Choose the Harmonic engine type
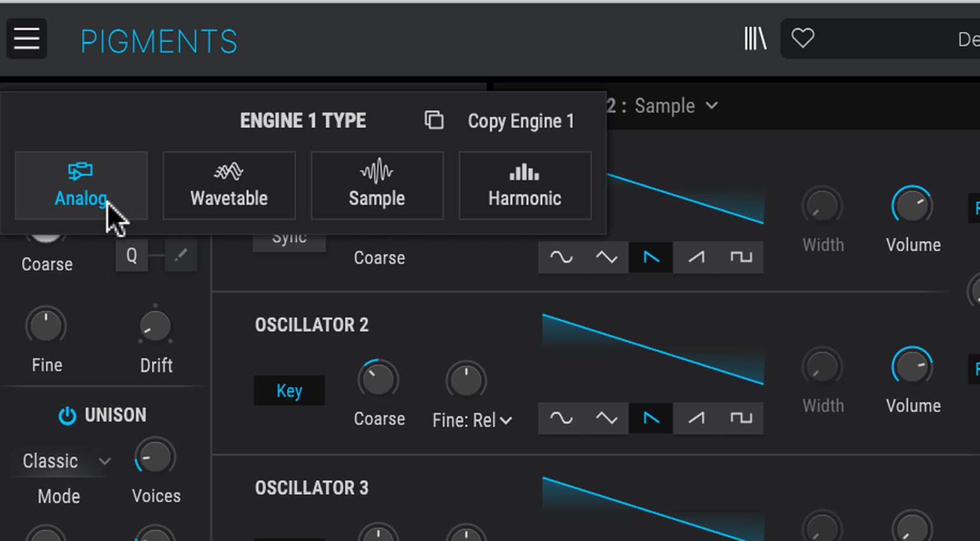The image size is (980, 541). coord(524,185)
